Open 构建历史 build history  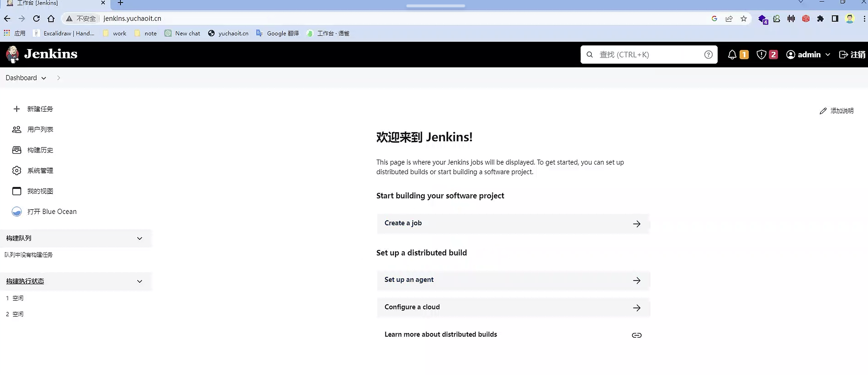[x=40, y=150]
